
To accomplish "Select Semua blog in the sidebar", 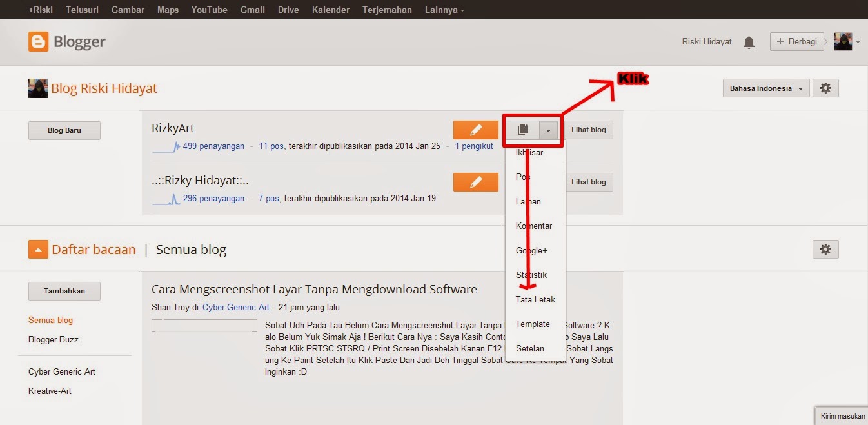I will click(50, 320).
